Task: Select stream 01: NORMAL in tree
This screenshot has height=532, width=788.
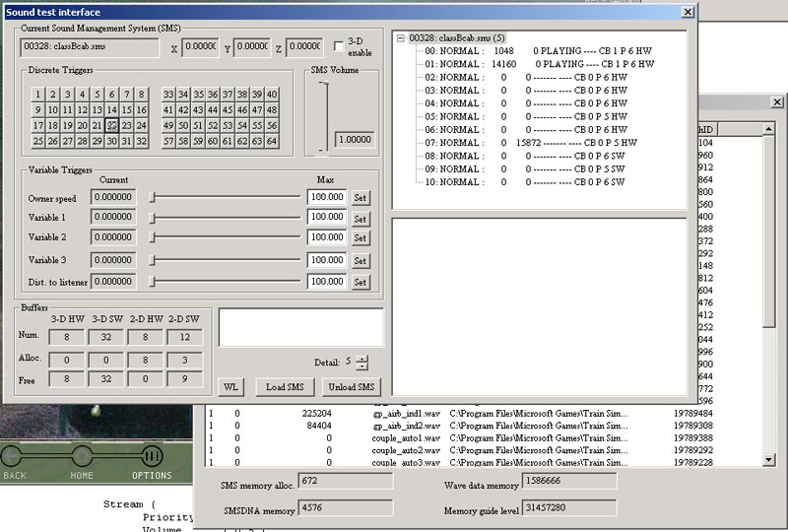Action: (539, 64)
